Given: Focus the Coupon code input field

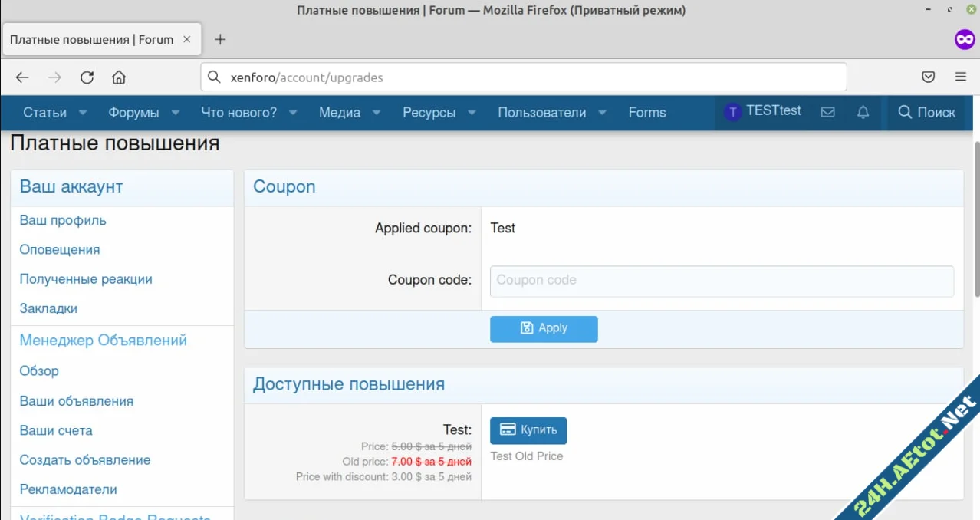Looking at the screenshot, I should 721,281.
